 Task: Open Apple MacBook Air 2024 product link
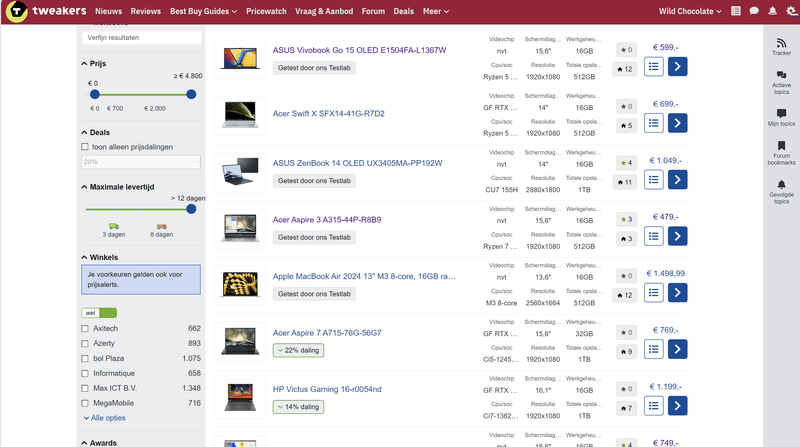click(364, 276)
